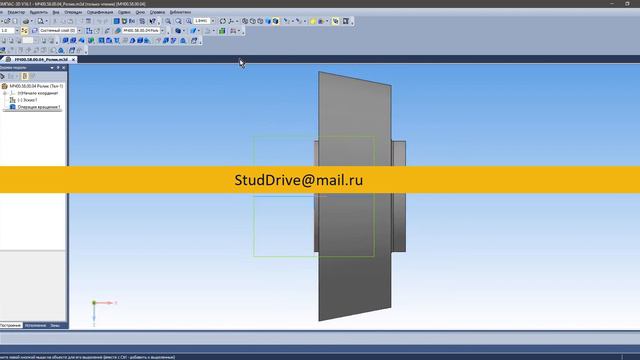Viewport: 640px width, 360px height.
Task: Toggle the highlighted snap settings icon
Action: click(x=24, y=31)
